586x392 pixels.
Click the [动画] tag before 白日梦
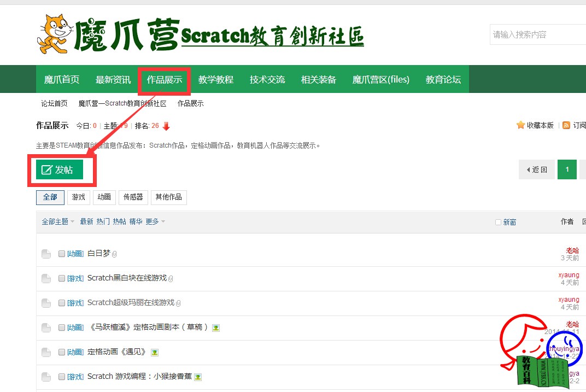tap(75, 254)
